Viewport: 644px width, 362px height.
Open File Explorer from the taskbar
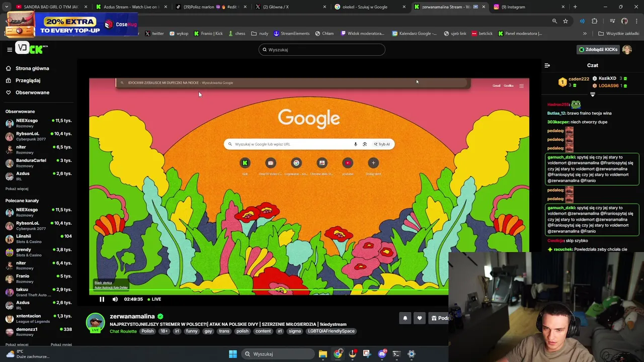click(x=323, y=354)
